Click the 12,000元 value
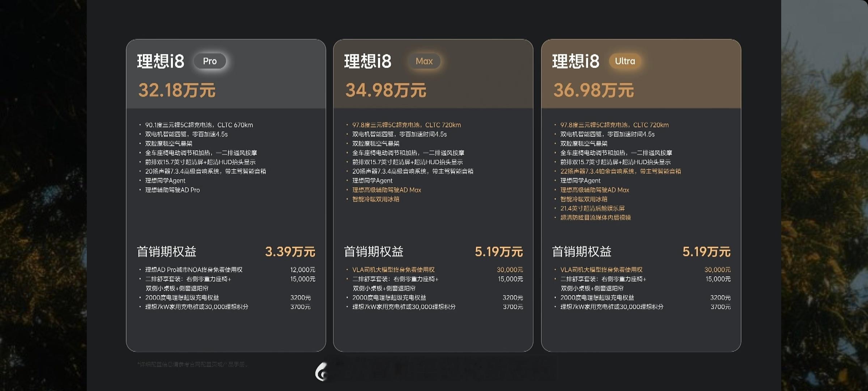Screen dimensions: 868x391 (x=303, y=270)
